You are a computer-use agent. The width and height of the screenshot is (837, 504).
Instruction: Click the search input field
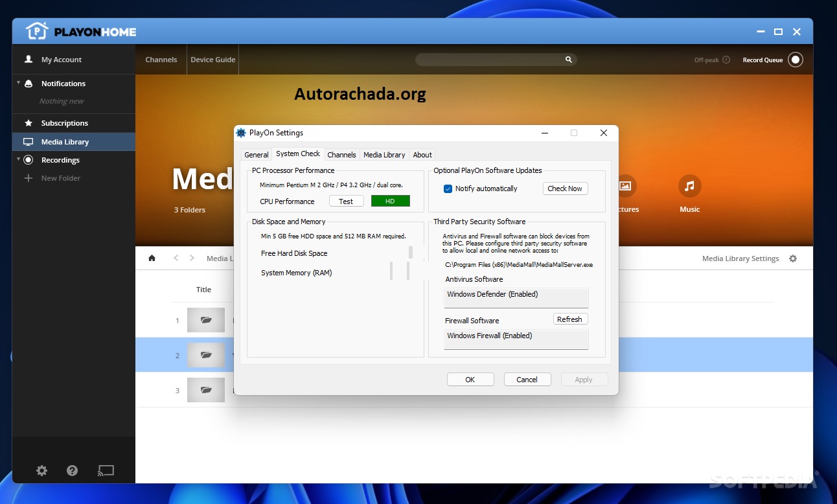(489, 60)
